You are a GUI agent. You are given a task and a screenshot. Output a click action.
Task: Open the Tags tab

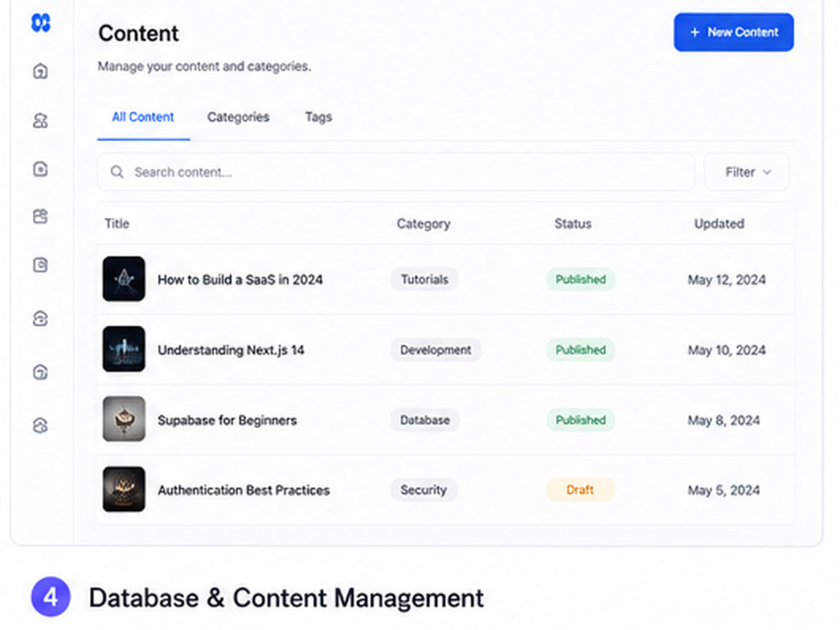pos(318,117)
